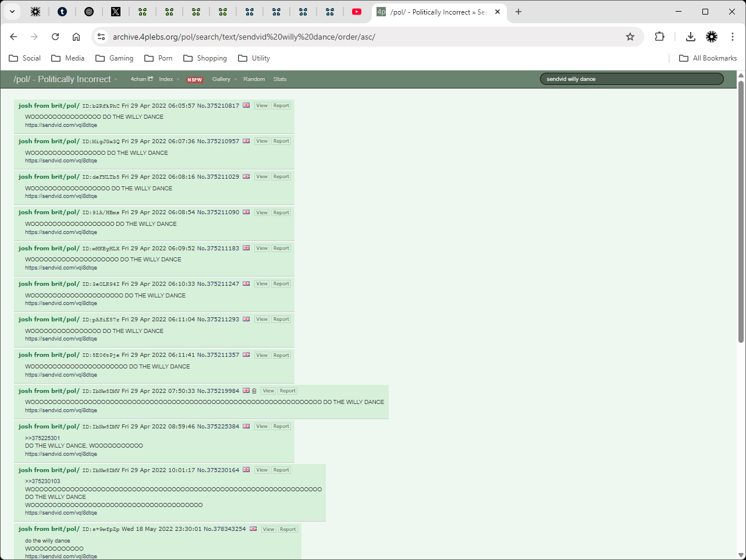This screenshot has height=560, width=746.
Task: Click poster ID b2RfkPhC
Action: (101, 106)
